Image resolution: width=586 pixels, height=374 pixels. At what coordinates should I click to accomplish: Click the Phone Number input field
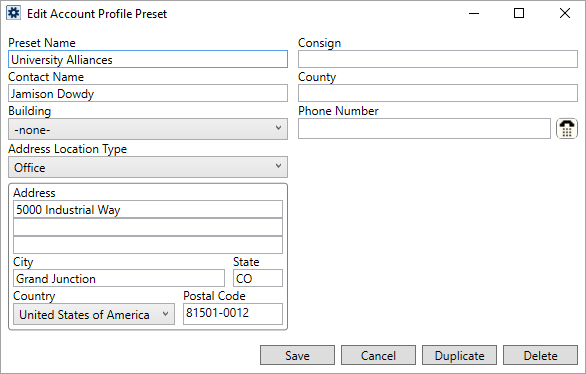[x=425, y=129]
